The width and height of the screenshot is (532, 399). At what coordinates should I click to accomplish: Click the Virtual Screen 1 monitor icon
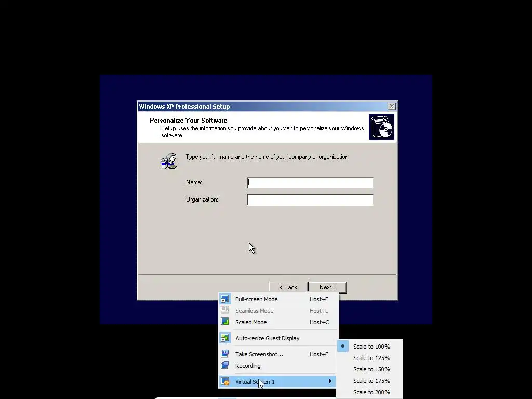(224, 381)
